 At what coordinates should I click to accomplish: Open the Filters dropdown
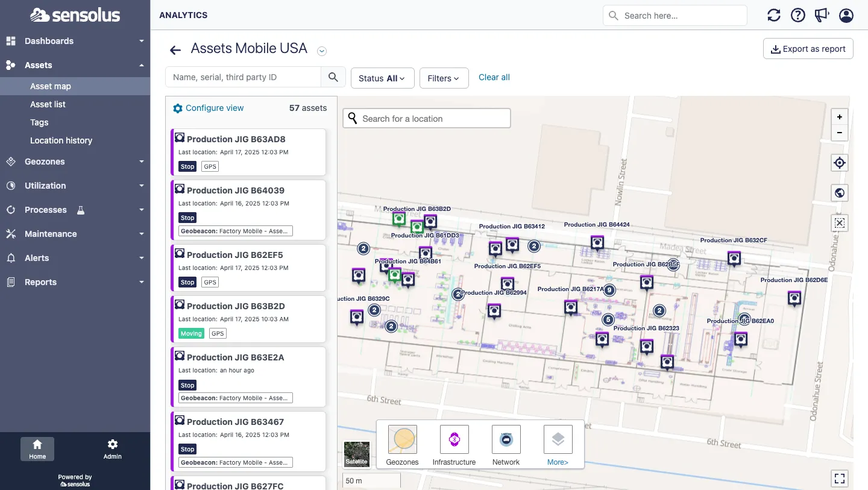(x=444, y=78)
